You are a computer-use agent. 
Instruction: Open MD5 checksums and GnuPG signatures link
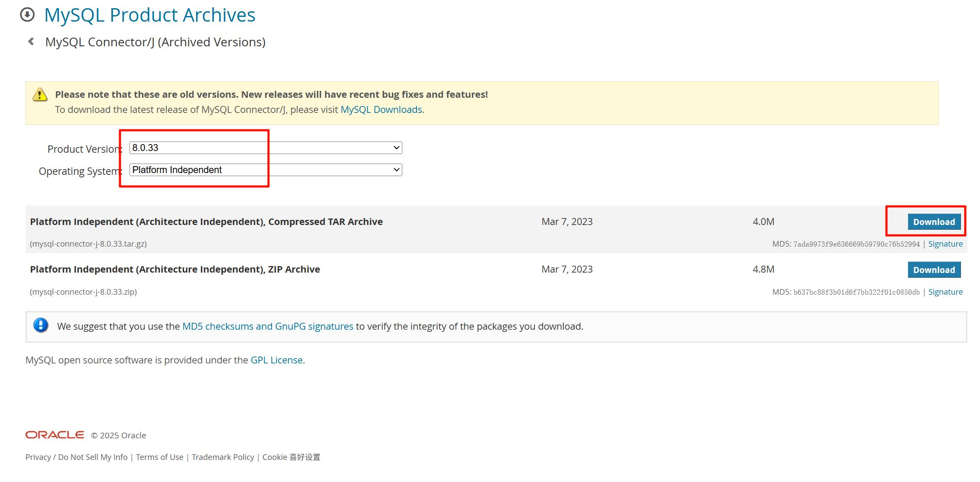(268, 326)
